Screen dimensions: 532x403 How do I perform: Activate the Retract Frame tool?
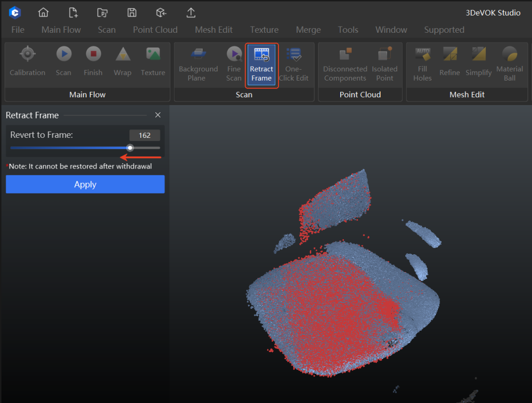(261, 64)
